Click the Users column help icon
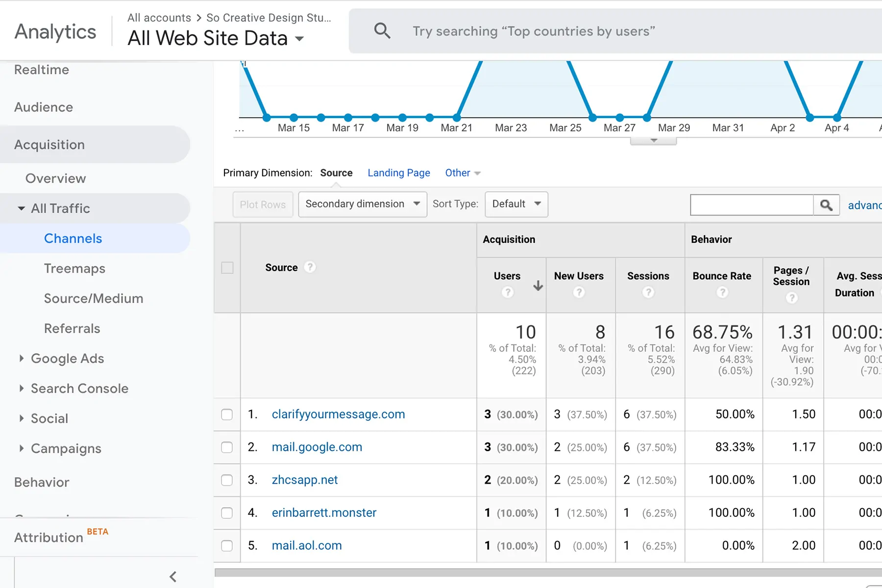 (508, 293)
